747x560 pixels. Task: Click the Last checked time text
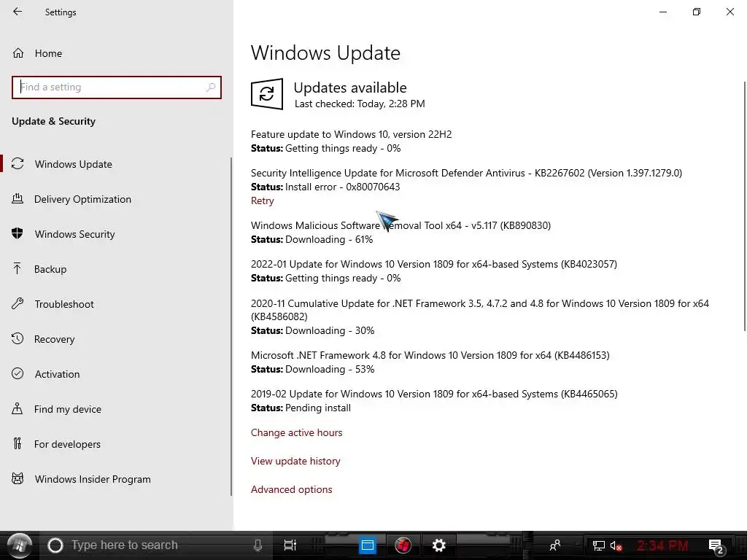click(x=360, y=104)
